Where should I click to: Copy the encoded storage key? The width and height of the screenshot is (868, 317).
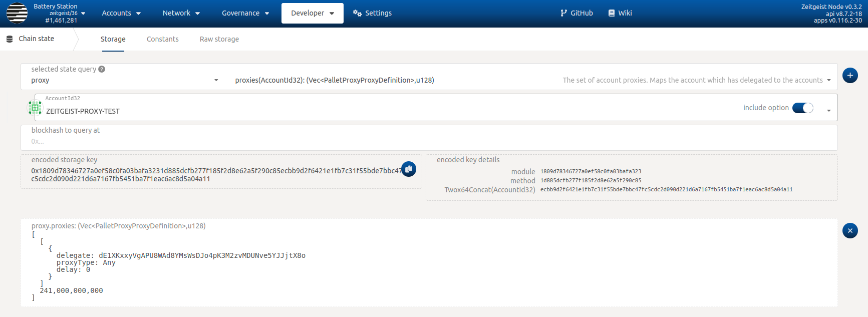click(409, 169)
